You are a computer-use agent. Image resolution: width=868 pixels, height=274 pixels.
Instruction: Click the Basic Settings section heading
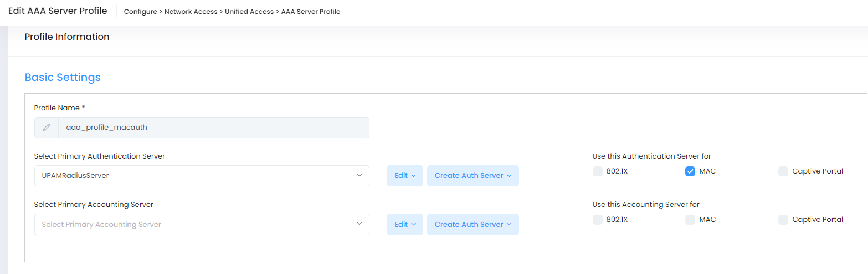[63, 78]
